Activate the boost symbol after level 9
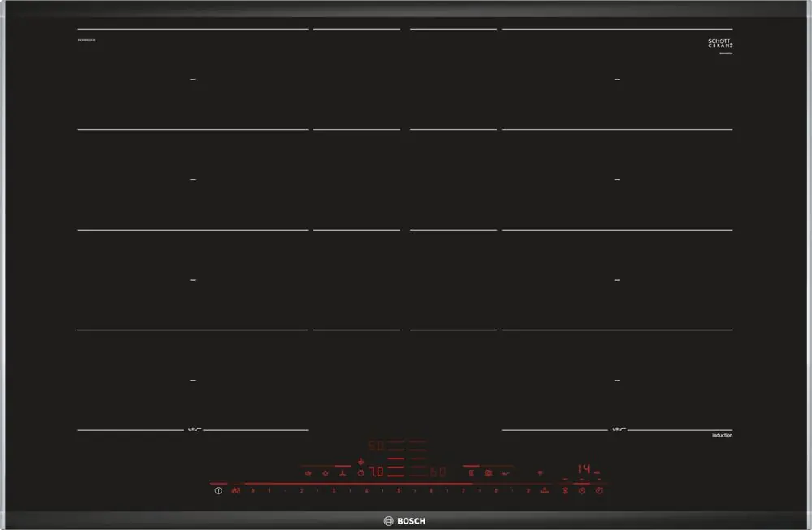The height and width of the screenshot is (530, 812). (544, 490)
